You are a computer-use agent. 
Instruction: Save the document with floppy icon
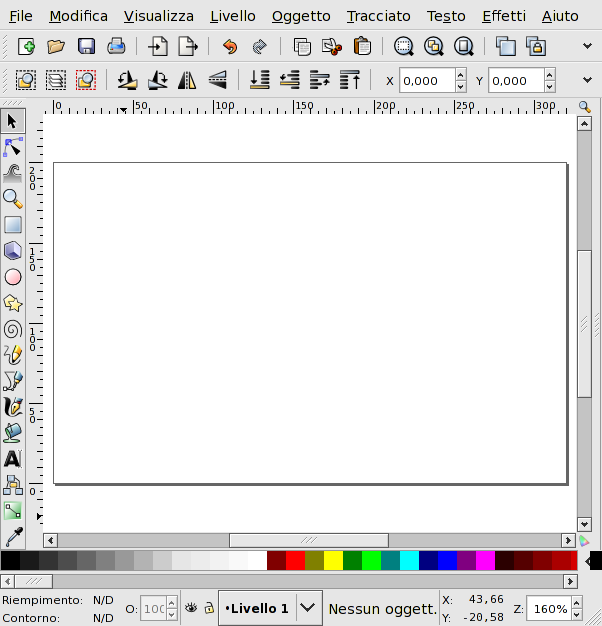coord(86,47)
